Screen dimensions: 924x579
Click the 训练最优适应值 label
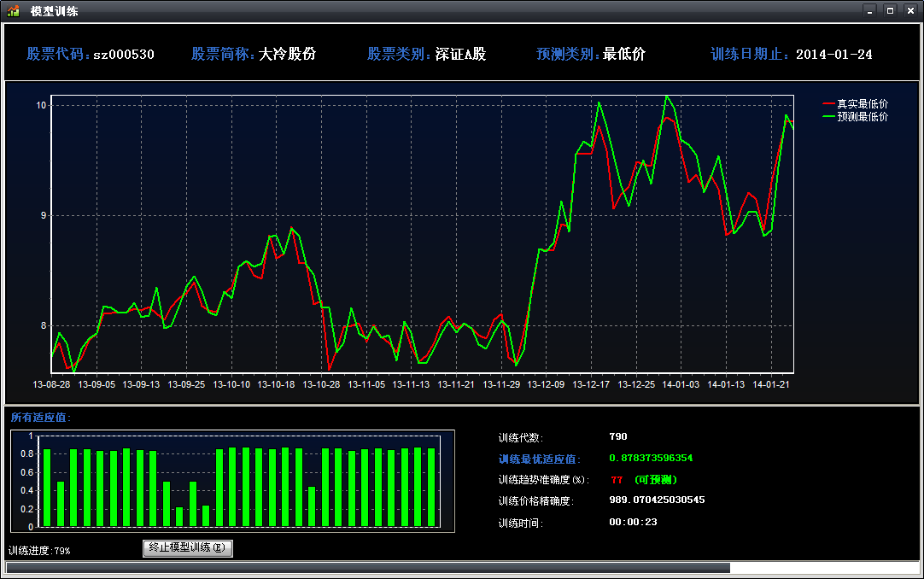point(540,459)
